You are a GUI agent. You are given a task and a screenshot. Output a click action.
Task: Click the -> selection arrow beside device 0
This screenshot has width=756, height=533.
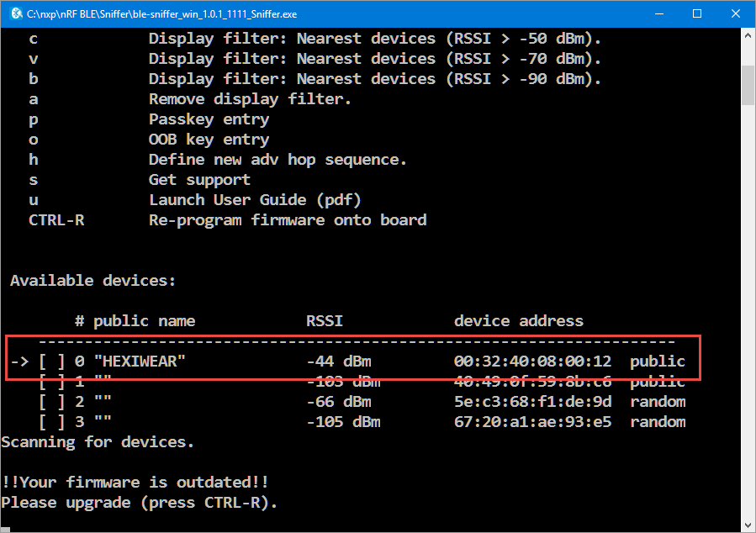point(19,361)
